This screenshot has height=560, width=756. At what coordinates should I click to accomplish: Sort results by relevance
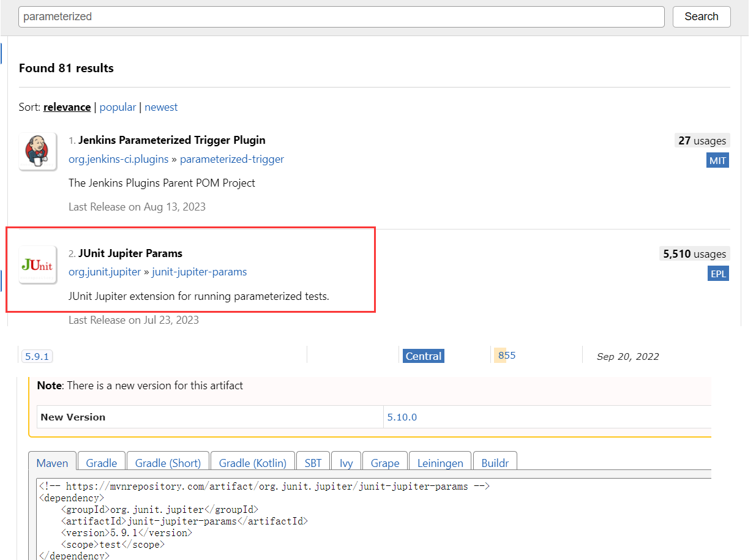coord(67,107)
